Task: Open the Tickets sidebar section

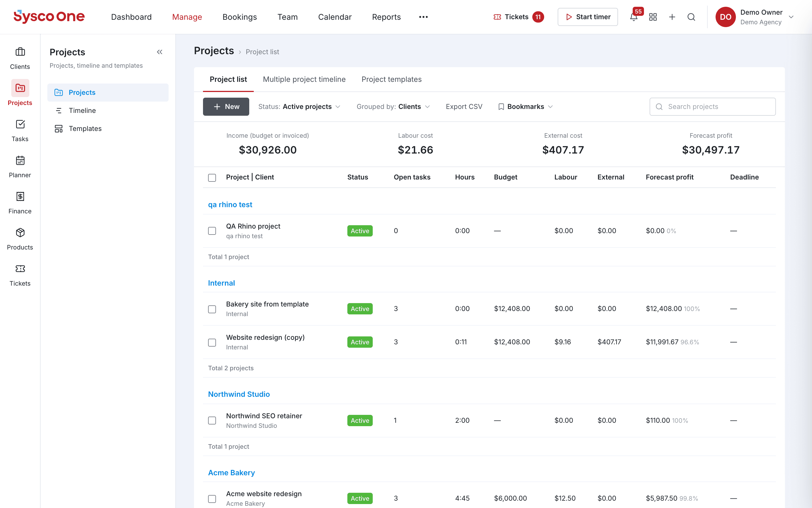Action: click(x=20, y=275)
